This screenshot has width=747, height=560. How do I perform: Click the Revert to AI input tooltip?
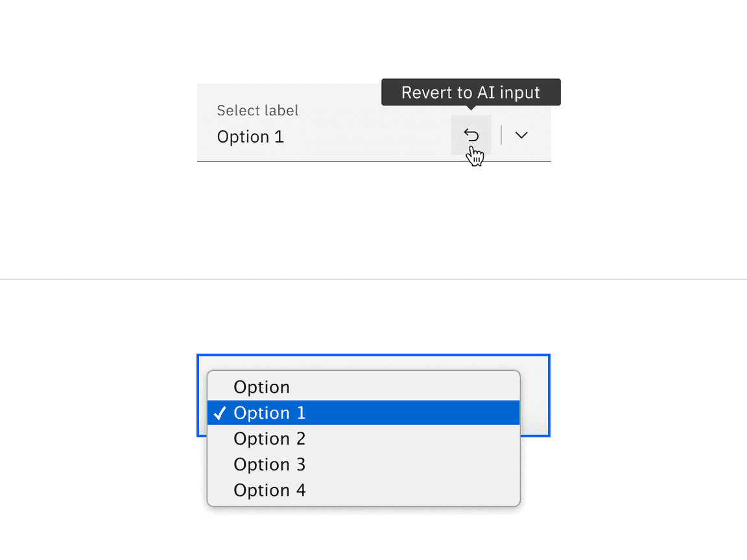470,92
